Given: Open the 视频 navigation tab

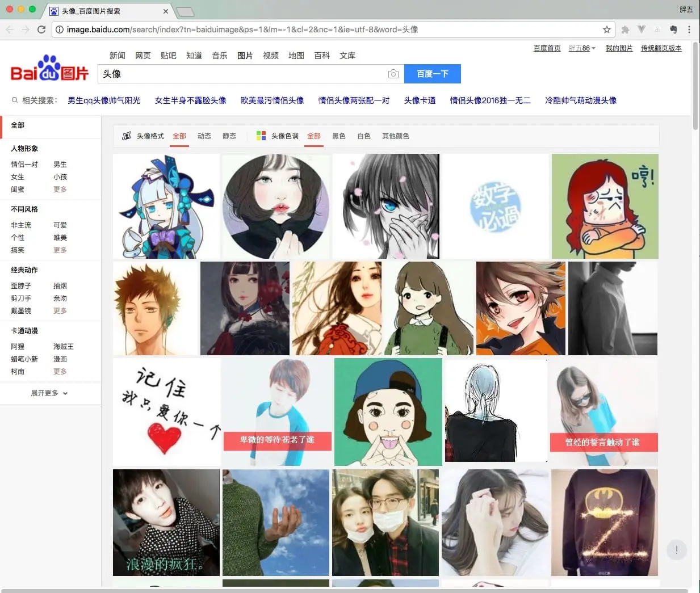Looking at the screenshot, I should [x=271, y=56].
